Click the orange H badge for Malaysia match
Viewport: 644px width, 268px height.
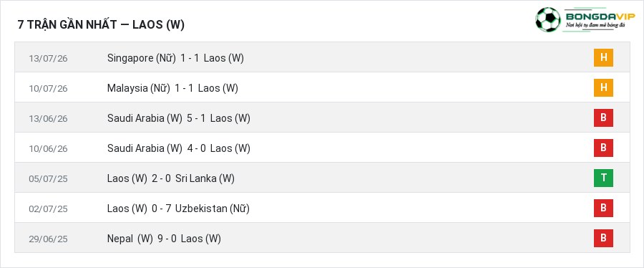(x=603, y=88)
